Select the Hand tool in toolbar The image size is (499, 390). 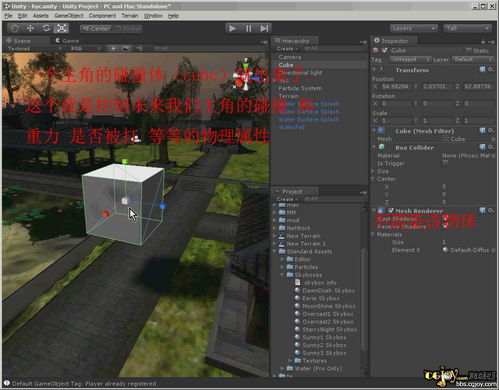(14, 28)
